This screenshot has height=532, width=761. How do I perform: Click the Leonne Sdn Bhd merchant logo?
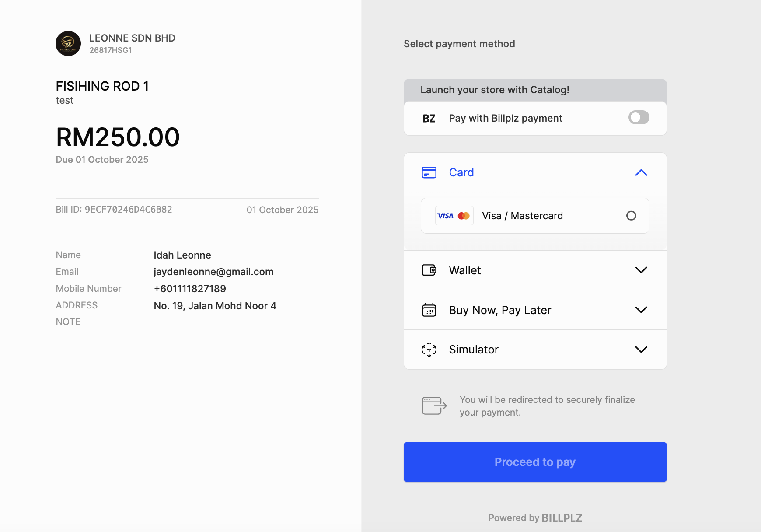click(x=68, y=44)
